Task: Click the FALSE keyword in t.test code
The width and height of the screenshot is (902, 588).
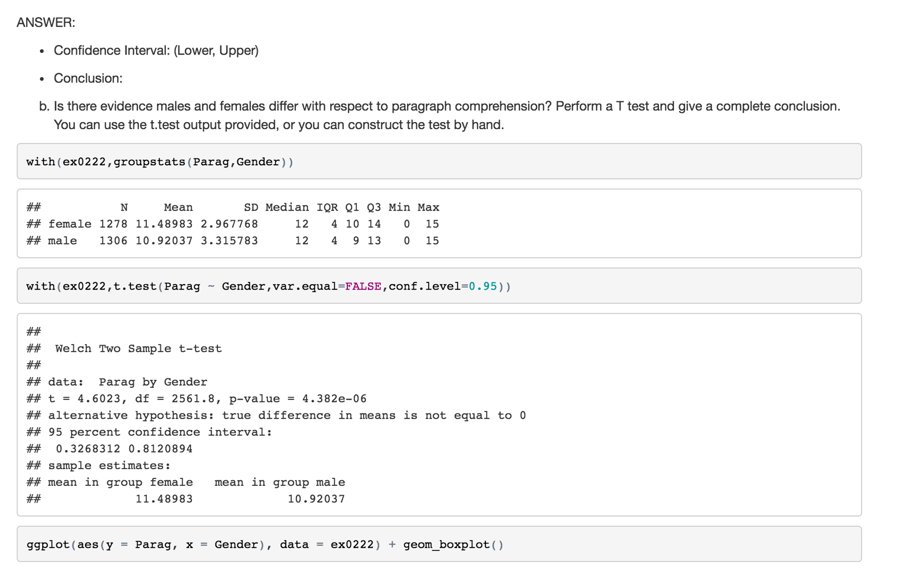Action: (x=363, y=287)
